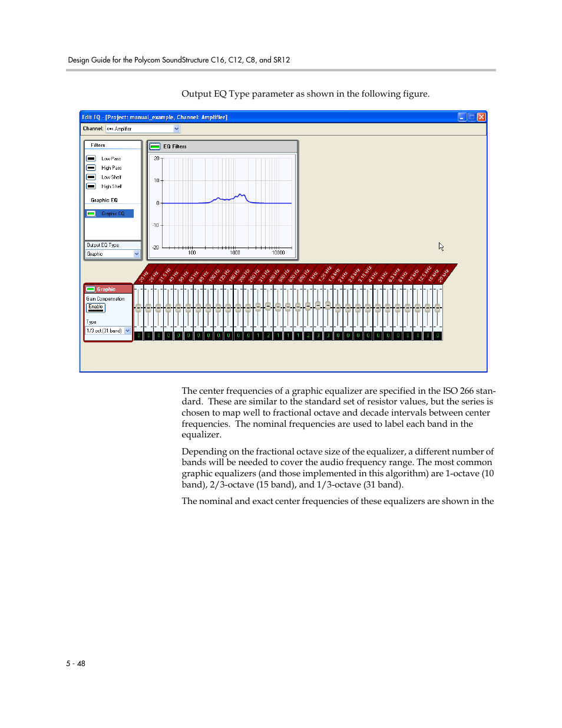This screenshot has height=728, width=562.
Task: Minimize the Edit EQ window
Action: point(462,117)
